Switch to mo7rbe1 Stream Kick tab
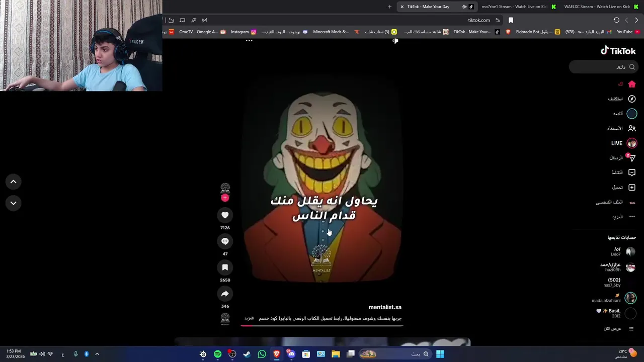 point(518,7)
